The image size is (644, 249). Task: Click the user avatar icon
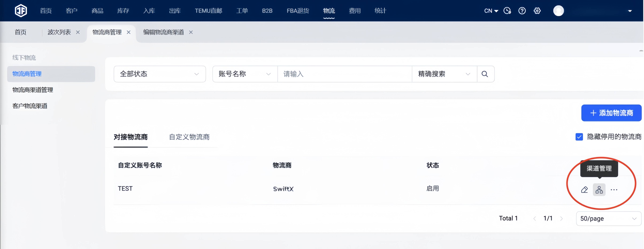coord(558,11)
